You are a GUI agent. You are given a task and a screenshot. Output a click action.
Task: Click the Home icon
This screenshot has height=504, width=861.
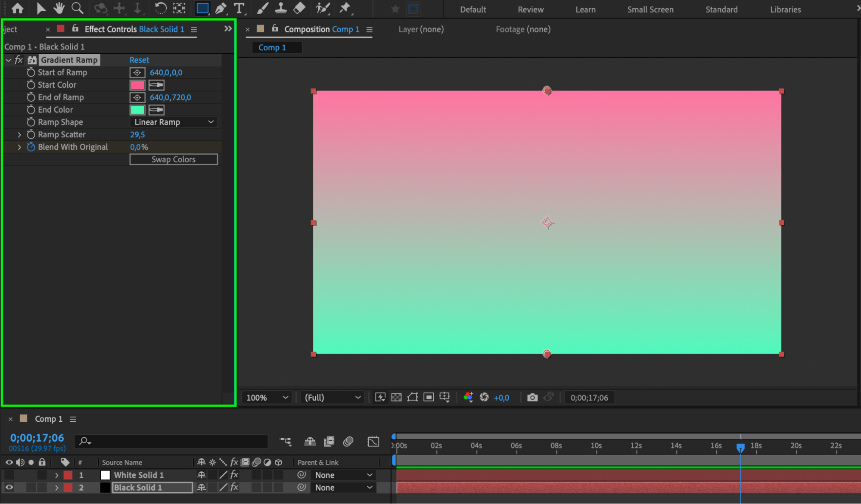tap(18, 8)
